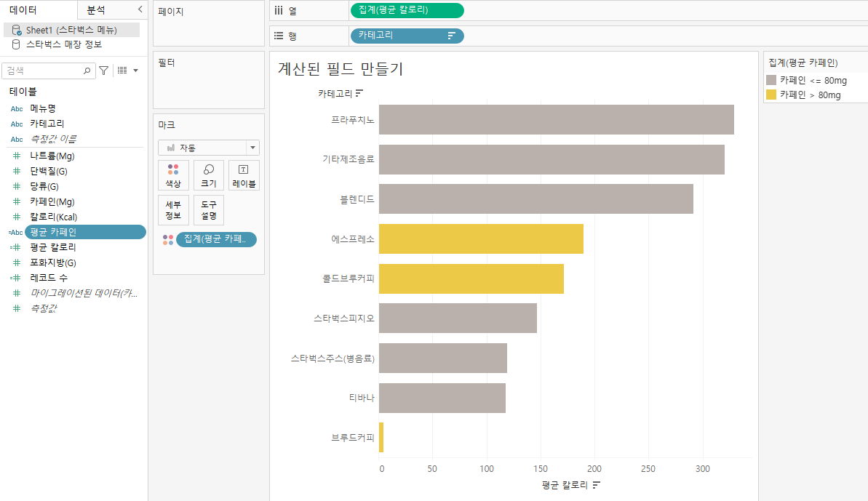Click the gray 카페인 <= 80mg legend swatch

click(771, 80)
